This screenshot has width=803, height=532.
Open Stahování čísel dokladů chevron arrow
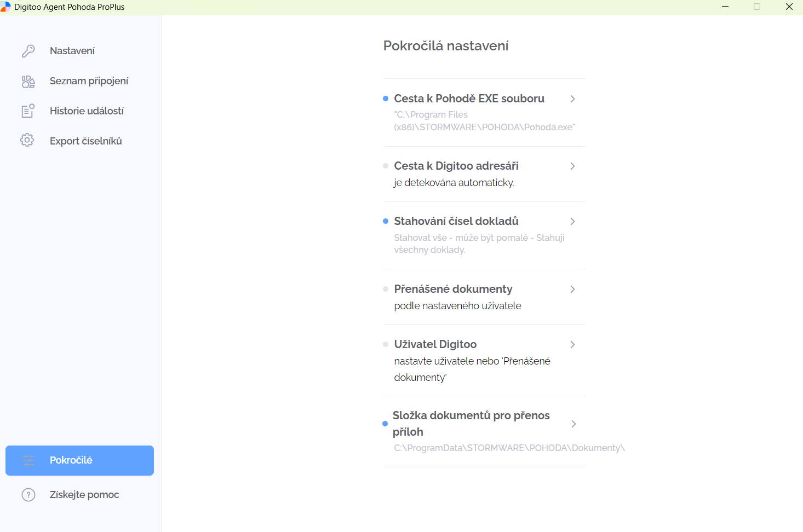point(572,222)
